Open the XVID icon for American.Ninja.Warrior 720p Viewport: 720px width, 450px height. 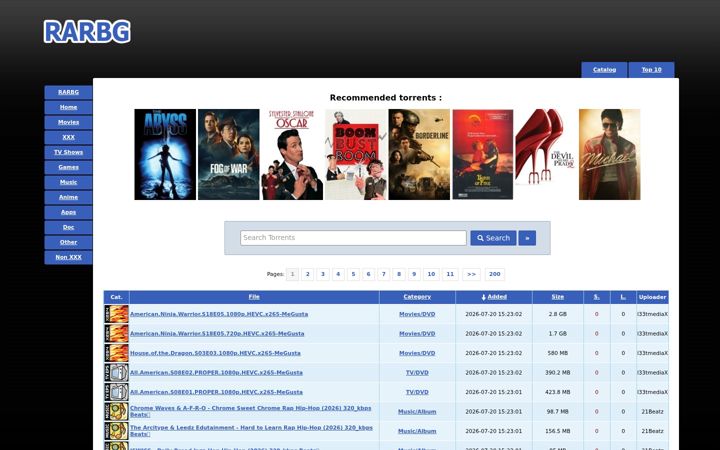point(117,333)
